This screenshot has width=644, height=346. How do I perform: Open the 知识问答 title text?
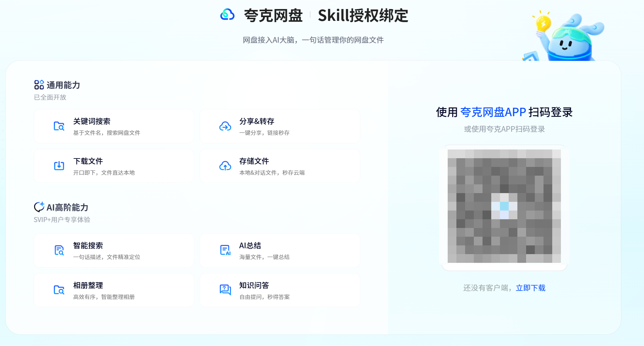(x=254, y=285)
